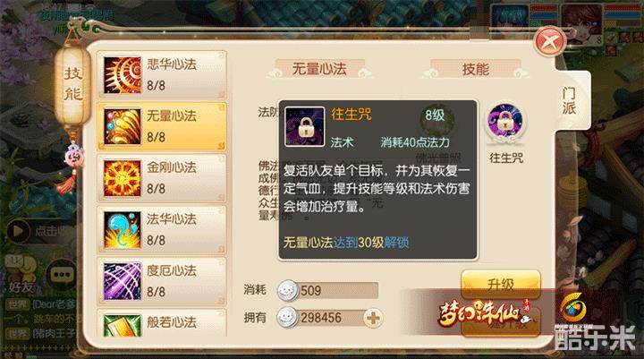644x359 pixels.
Task: Click the 升级 upgrade button
Action: (x=501, y=284)
